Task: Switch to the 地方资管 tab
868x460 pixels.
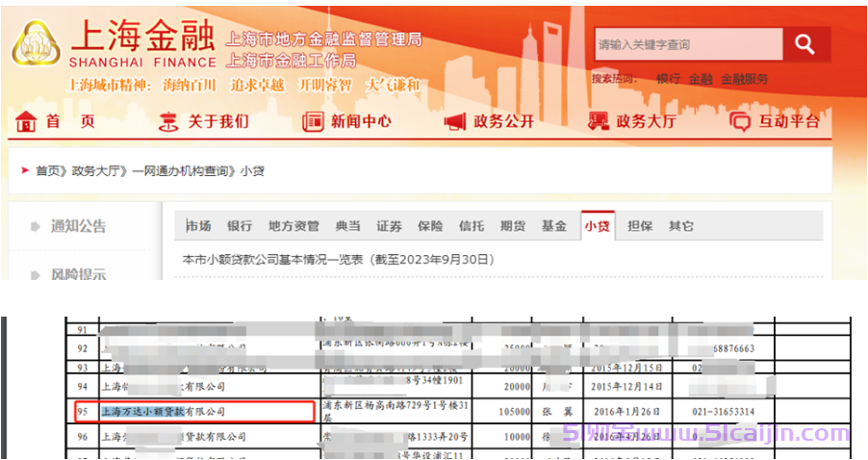Action: (x=294, y=226)
